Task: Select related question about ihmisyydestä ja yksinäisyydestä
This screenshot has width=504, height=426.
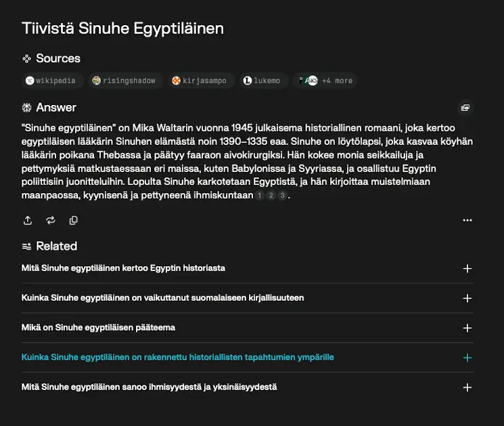Action: pyautogui.click(x=149, y=387)
